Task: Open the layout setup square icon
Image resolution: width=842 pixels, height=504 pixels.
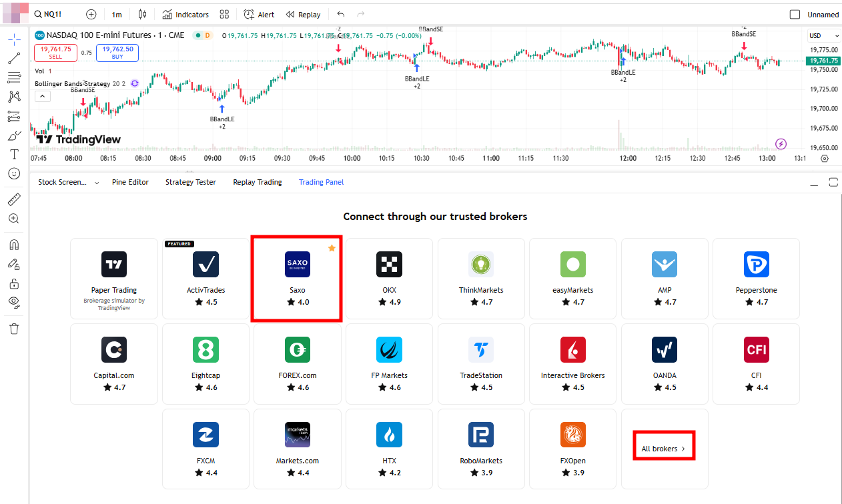Action: [x=795, y=14]
